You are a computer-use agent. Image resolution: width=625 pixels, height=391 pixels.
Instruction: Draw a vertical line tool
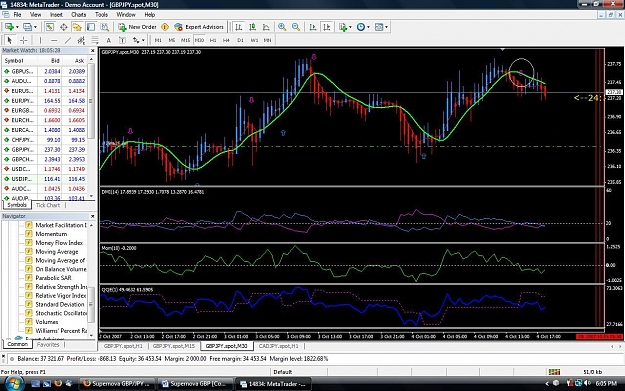[40, 40]
